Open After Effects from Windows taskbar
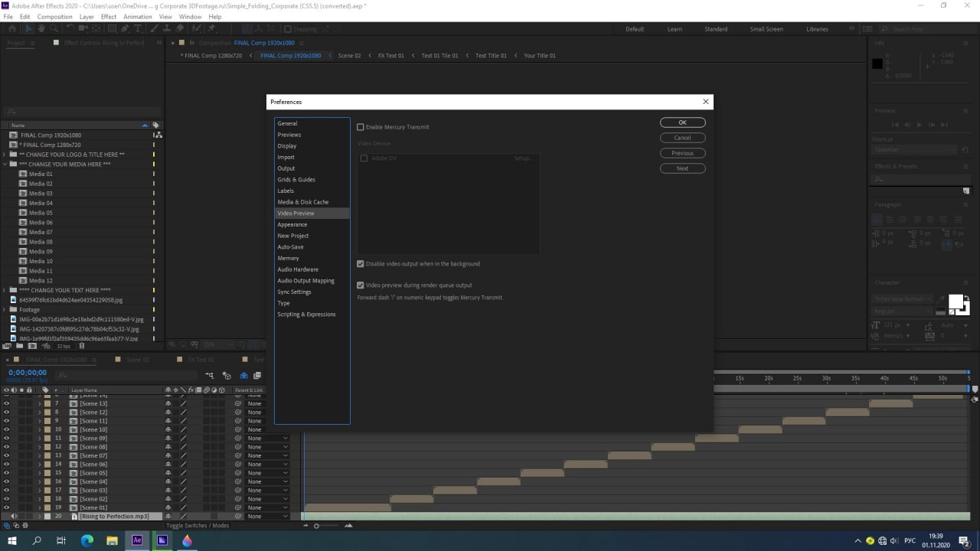This screenshot has width=980, height=551. (x=137, y=540)
